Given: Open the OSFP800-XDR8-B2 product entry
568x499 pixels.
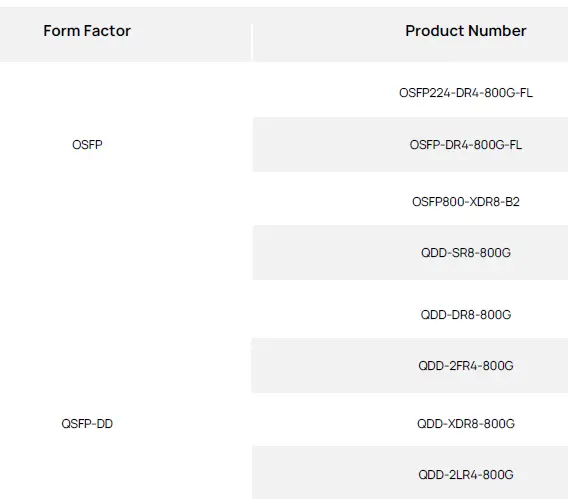Looking at the screenshot, I should point(466,202).
